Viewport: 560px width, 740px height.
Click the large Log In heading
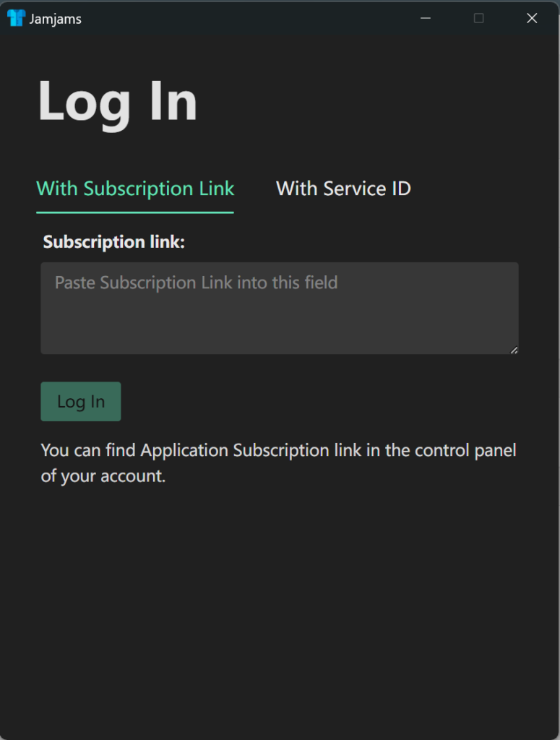click(117, 102)
